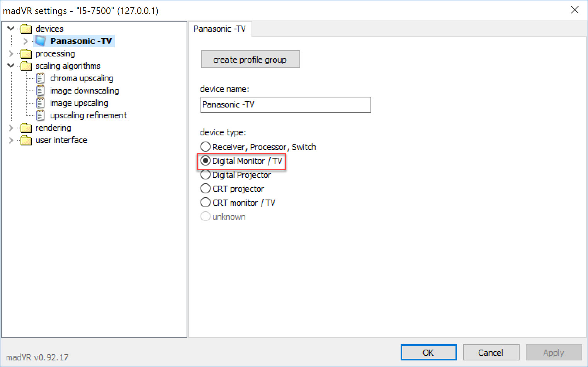Expand the processing tree node

tap(11, 53)
